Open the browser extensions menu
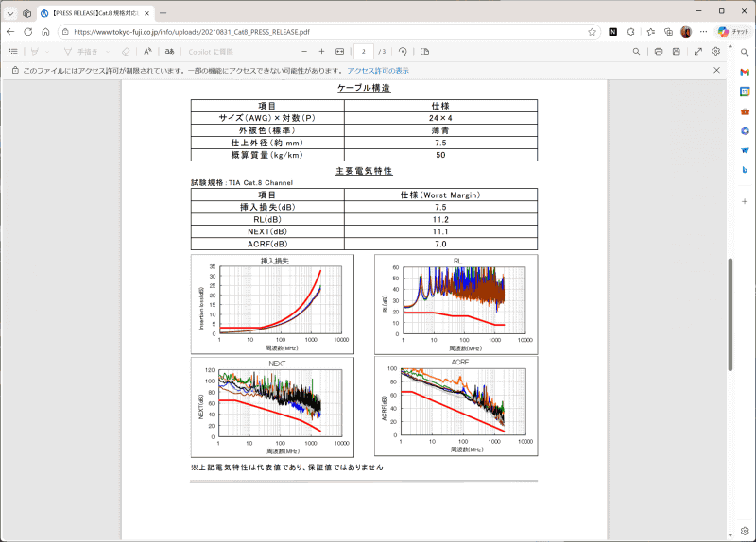Screen dimensions: 756x542 pos(630,32)
